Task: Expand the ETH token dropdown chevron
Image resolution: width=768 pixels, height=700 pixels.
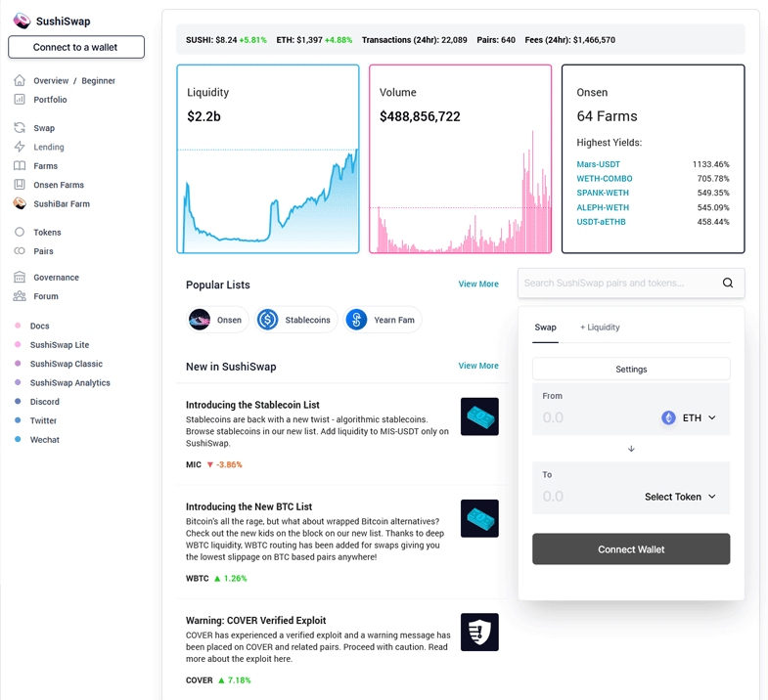Action: point(712,417)
